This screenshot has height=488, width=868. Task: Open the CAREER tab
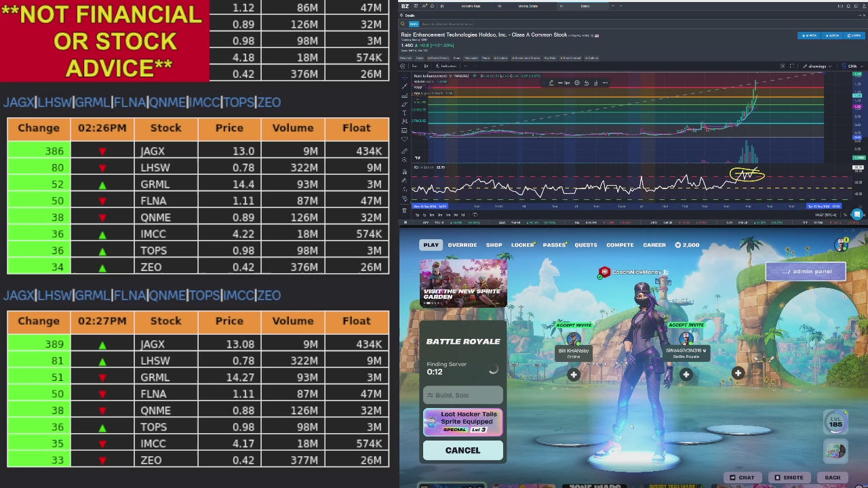(x=654, y=245)
